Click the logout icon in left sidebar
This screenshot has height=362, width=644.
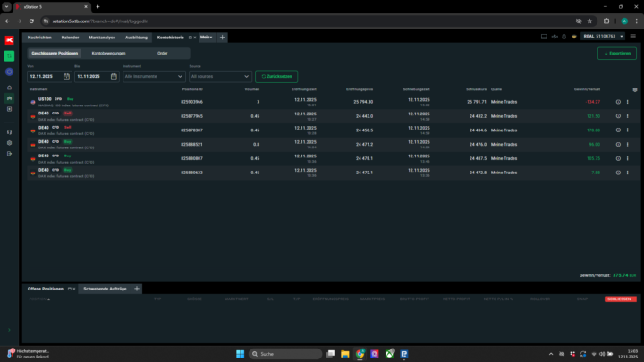tap(9, 154)
